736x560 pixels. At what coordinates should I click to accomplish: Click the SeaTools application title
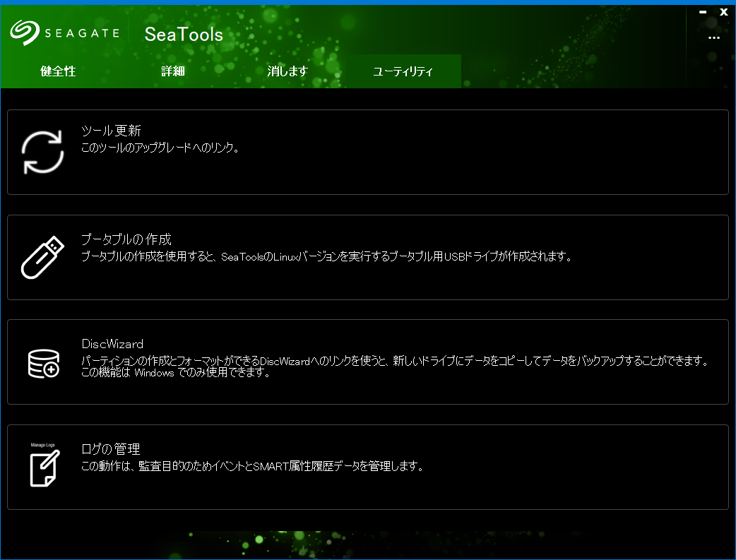click(x=184, y=34)
